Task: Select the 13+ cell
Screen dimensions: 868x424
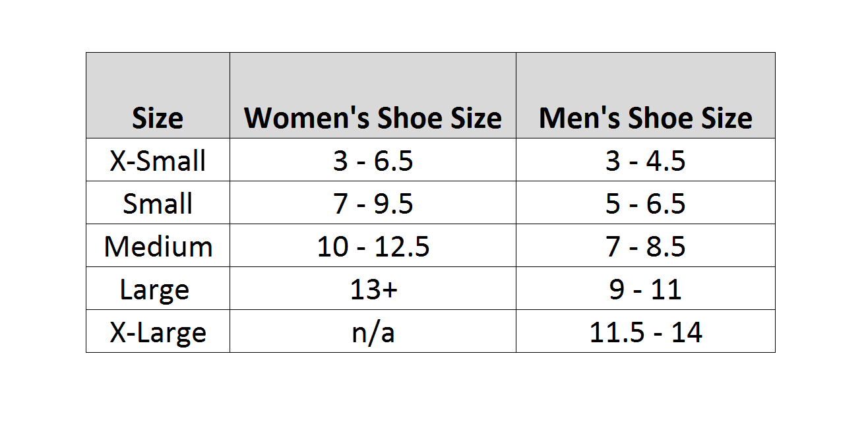Action: click(x=373, y=289)
